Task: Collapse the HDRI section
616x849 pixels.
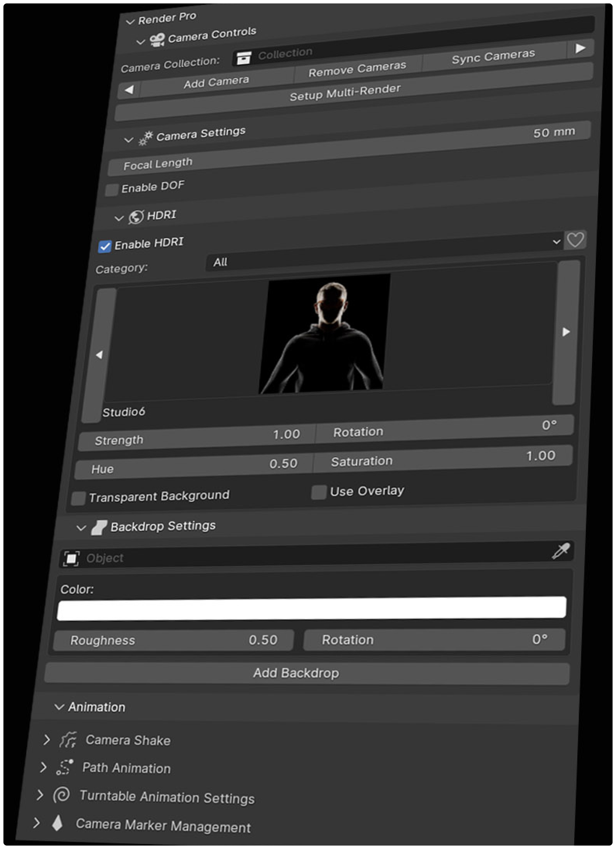Action: pyautogui.click(x=119, y=218)
